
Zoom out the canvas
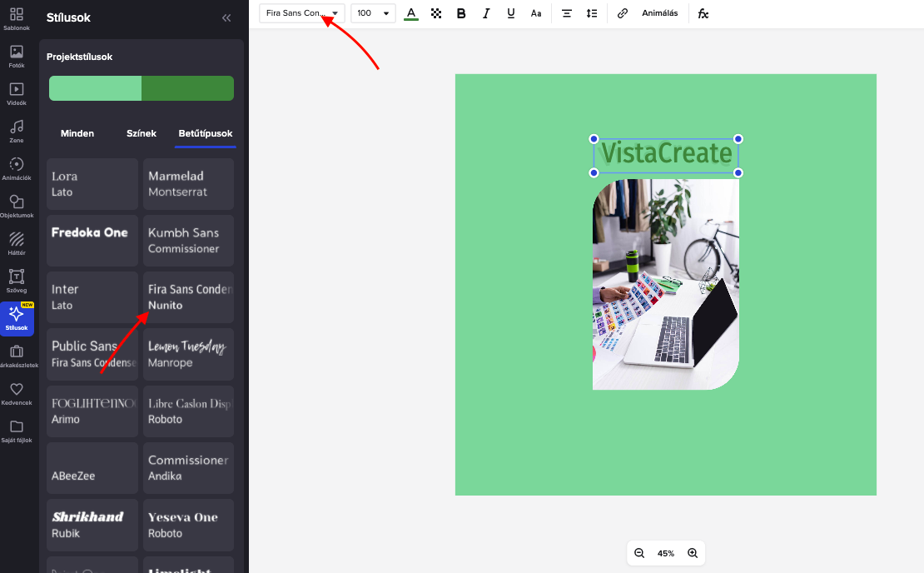[x=639, y=553]
